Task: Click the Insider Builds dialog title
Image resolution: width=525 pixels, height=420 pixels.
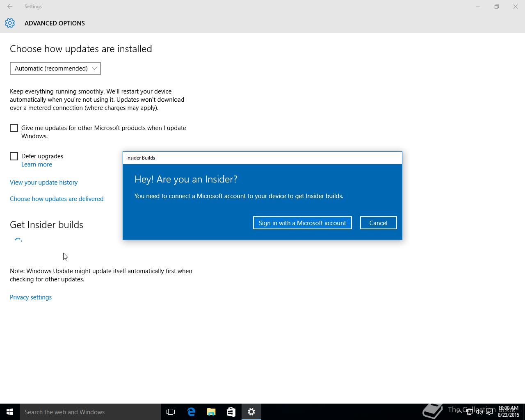Action: pyautogui.click(x=141, y=158)
